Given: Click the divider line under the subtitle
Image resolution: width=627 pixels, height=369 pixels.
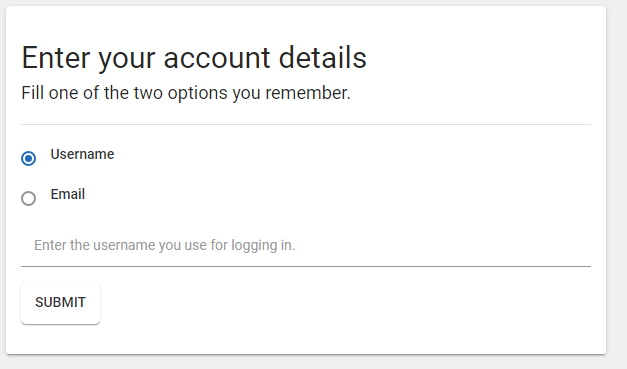Looking at the screenshot, I should (x=306, y=124).
